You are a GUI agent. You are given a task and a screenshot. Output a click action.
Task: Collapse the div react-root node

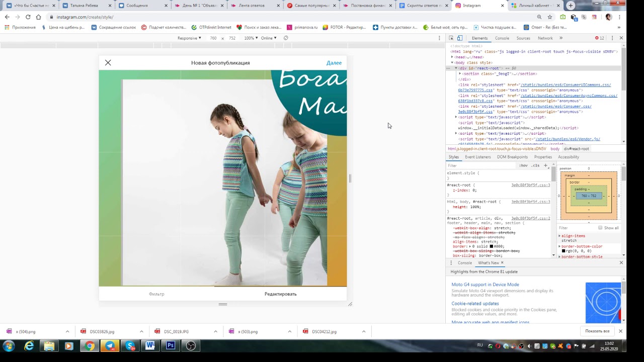pos(456,68)
